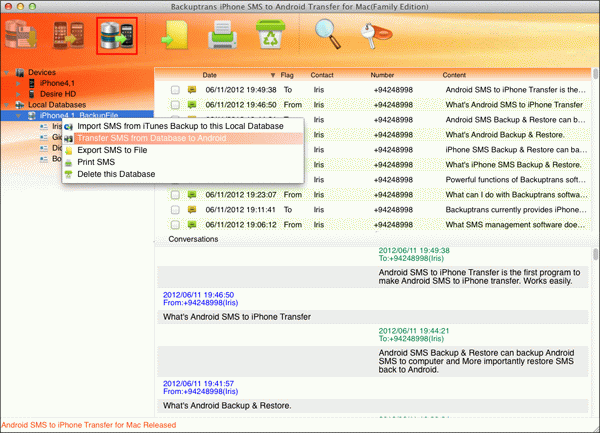
Task: Click the magnifying glass search icon
Action: pos(328,35)
